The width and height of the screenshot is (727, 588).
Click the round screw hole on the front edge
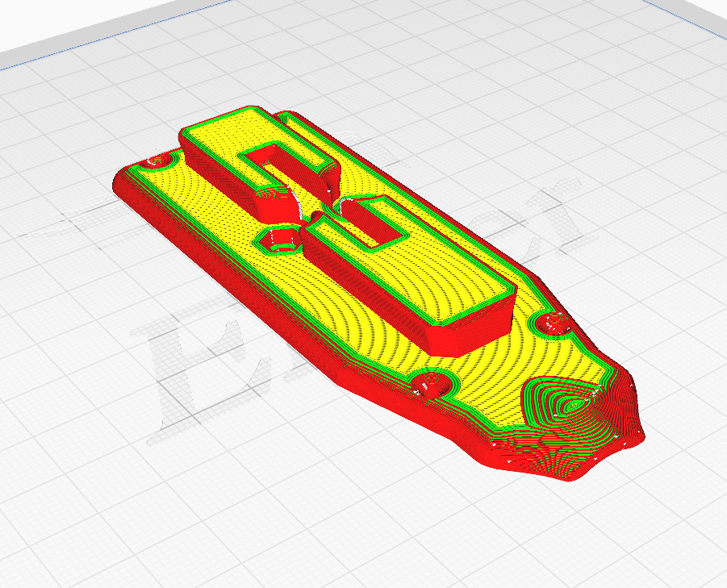tap(430, 383)
